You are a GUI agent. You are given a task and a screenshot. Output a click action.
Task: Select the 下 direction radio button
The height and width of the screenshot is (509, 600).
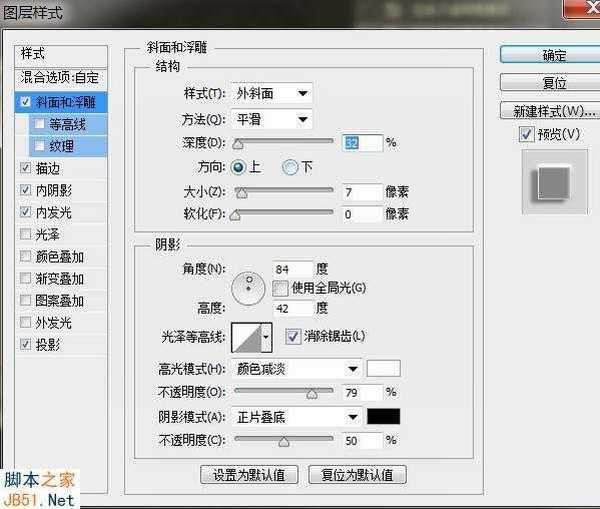tap(290, 167)
